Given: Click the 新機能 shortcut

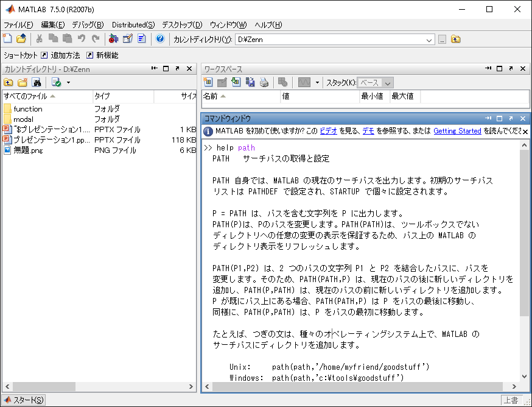Looking at the screenshot, I should (102, 55).
